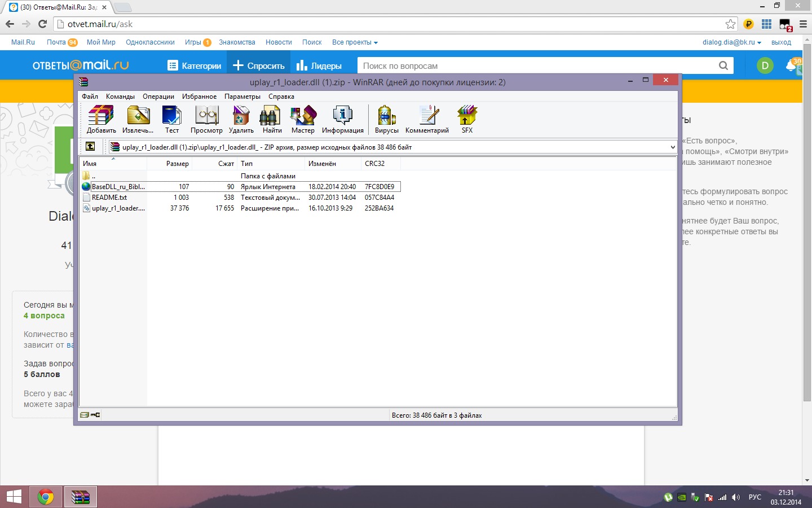This screenshot has height=508, width=812.
Task: Click the Добавить (Add) toolbar icon in WinRAR
Action: 101,119
